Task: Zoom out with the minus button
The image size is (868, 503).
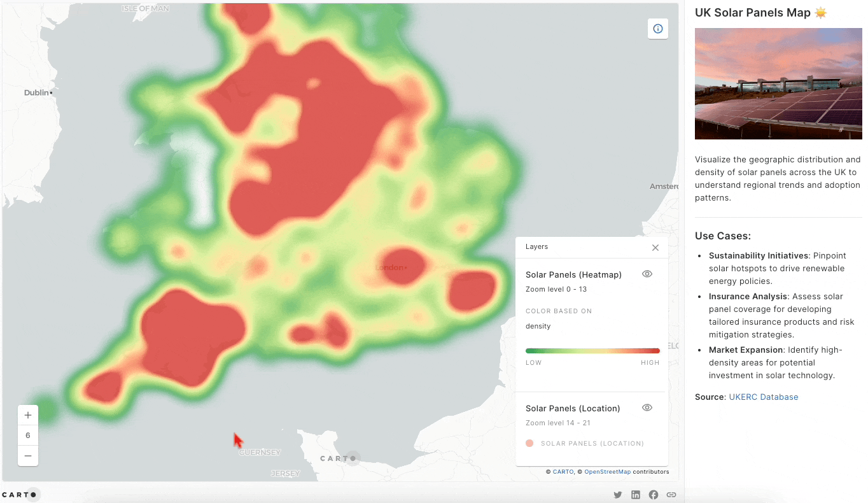Action: pos(28,456)
